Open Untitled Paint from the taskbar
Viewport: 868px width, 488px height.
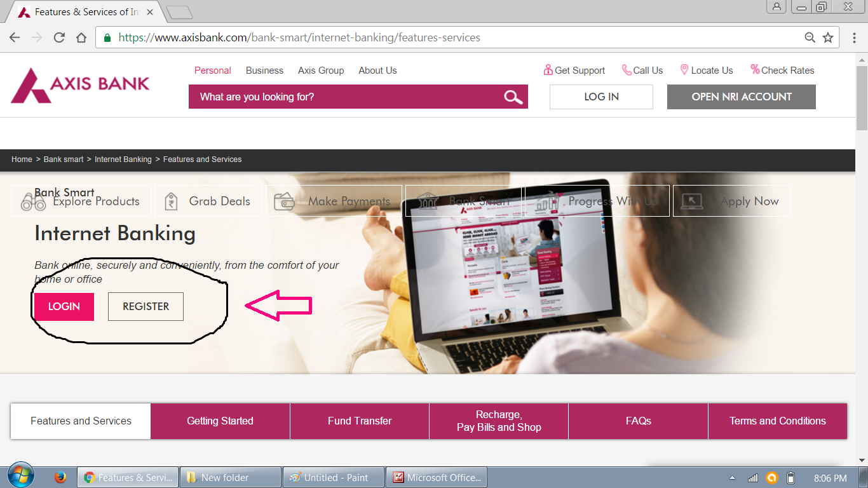tap(333, 477)
